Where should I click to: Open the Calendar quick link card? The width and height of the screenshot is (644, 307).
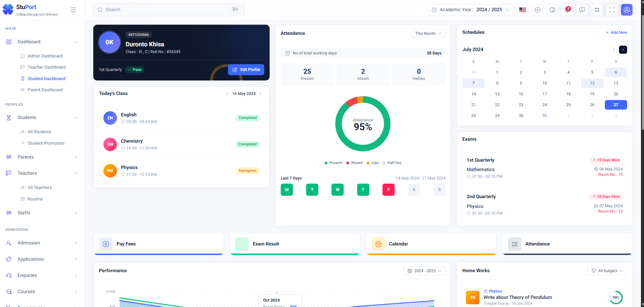[x=431, y=244]
